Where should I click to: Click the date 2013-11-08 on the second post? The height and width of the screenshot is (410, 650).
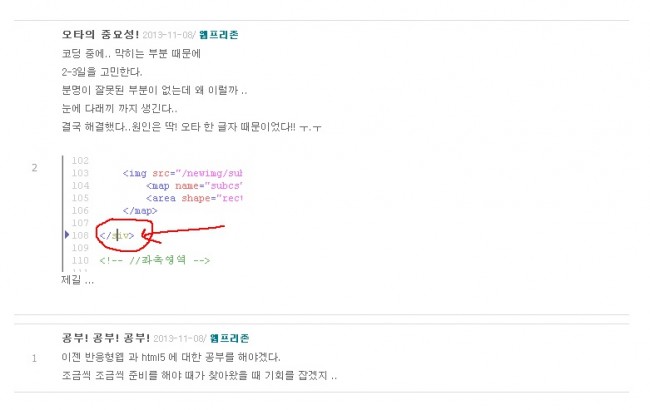178,338
